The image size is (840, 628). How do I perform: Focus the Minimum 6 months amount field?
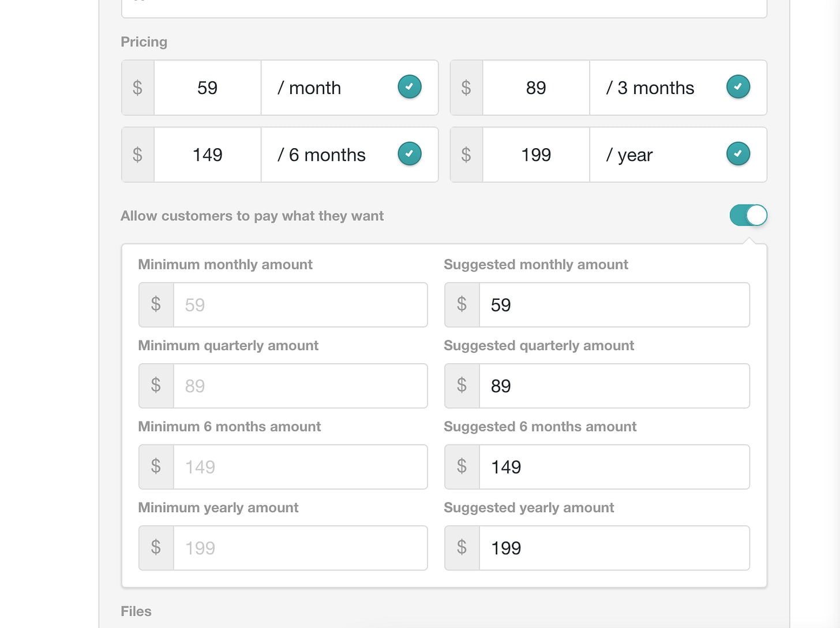pos(300,467)
